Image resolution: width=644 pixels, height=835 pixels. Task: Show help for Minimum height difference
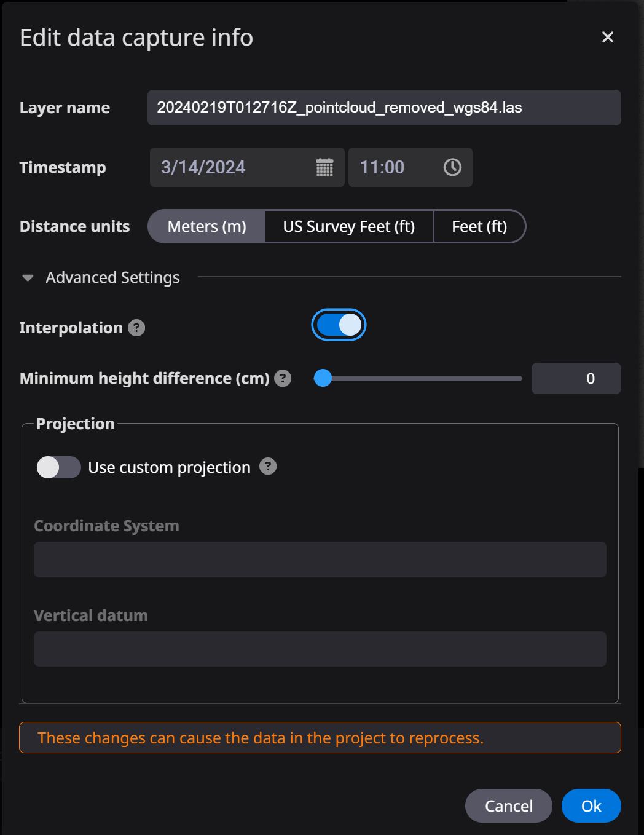[x=283, y=378]
